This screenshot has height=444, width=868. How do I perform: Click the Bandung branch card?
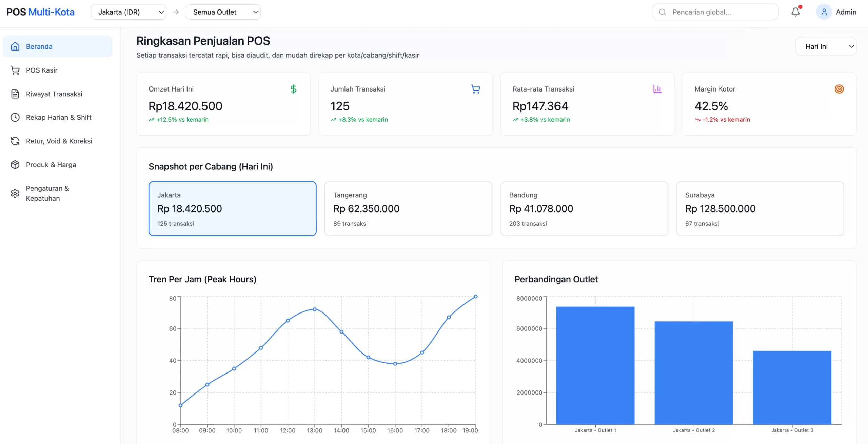[x=584, y=208]
